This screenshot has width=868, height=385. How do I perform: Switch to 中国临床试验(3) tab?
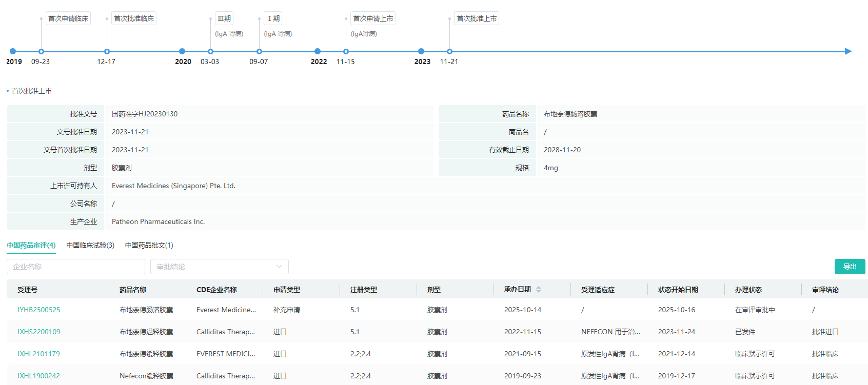[90, 245]
